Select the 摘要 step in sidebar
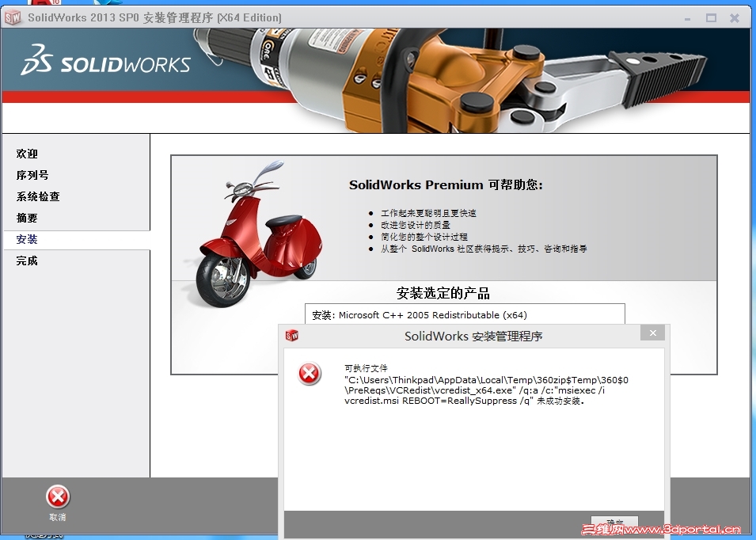Image resolution: width=756 pixels, height=540 pixels. tap(27, 218)
